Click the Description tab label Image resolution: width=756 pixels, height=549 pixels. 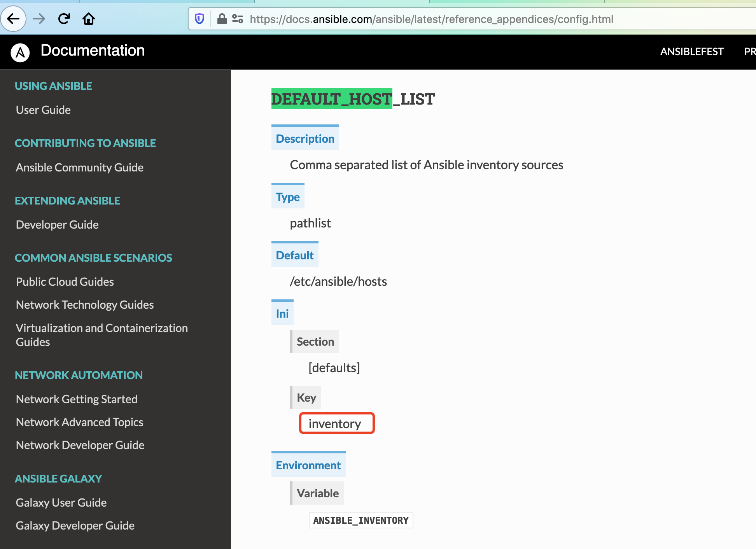click(304, 139)
